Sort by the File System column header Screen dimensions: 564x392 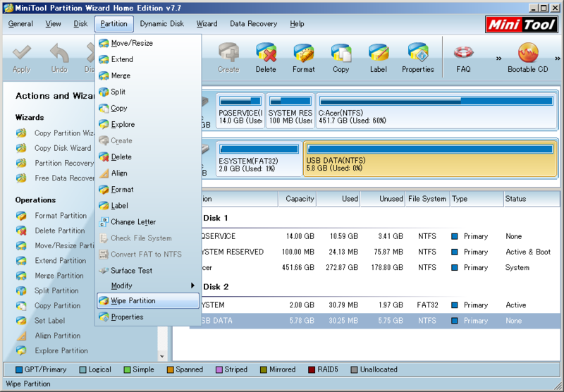(x=428, y=199)
